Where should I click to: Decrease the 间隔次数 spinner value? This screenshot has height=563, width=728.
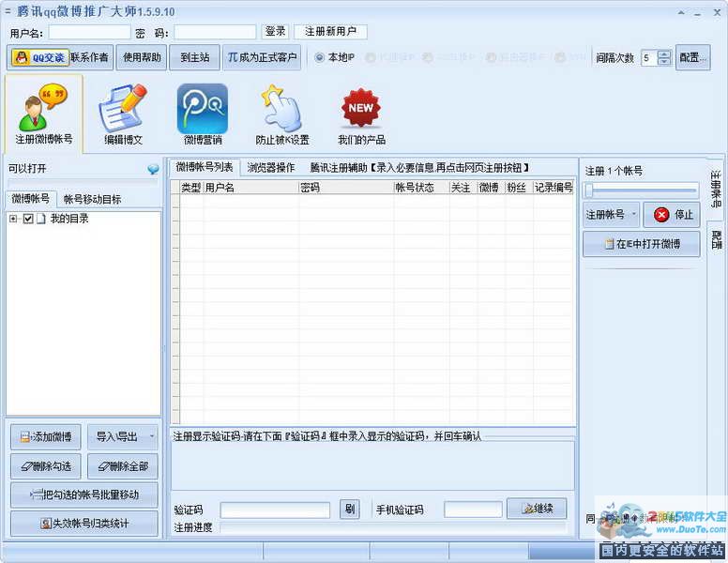point(664,61)
